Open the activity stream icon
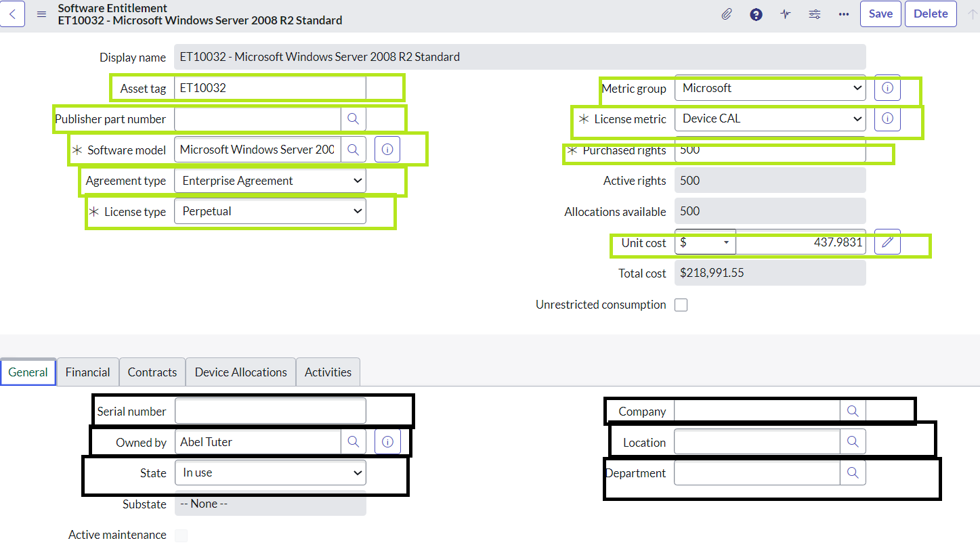The height and width of the screenshot is (549, 980). click(785, 14)
